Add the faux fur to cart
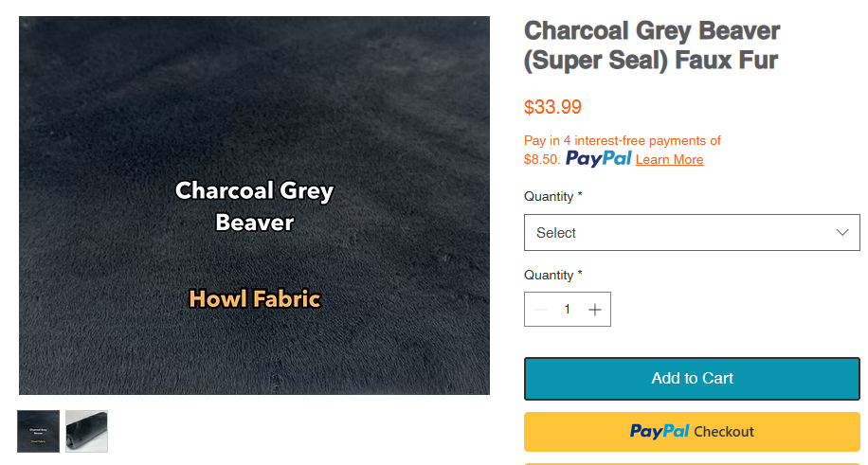Image resolution: width=868 pixels, height=465 pixels. tap(692, 379)
